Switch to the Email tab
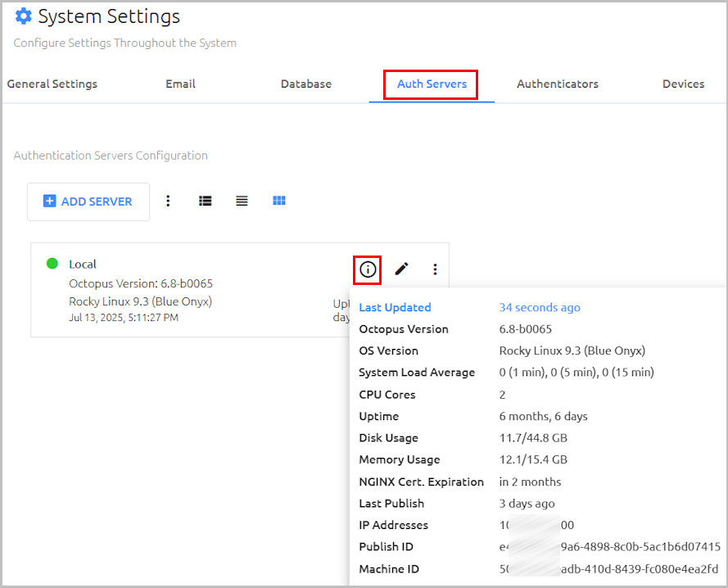Image resolution: width=728 pixels, height=588 pixels. click(181, 84)
